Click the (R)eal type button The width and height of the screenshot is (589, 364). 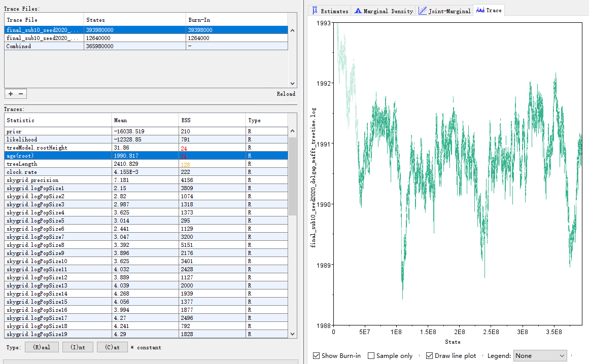coord(42,347)
